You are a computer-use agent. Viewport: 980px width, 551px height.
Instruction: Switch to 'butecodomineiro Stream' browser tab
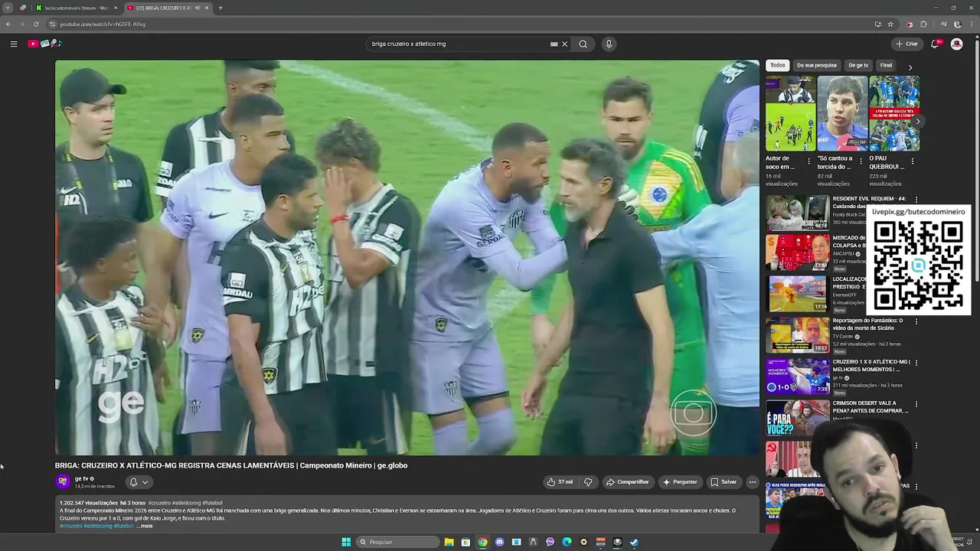click(x=77, y=8)
